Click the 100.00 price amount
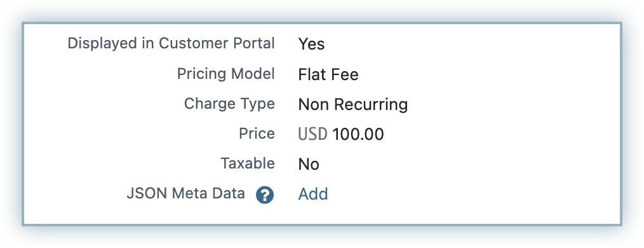This screenshot has height=248, width=644. [358, 134]
